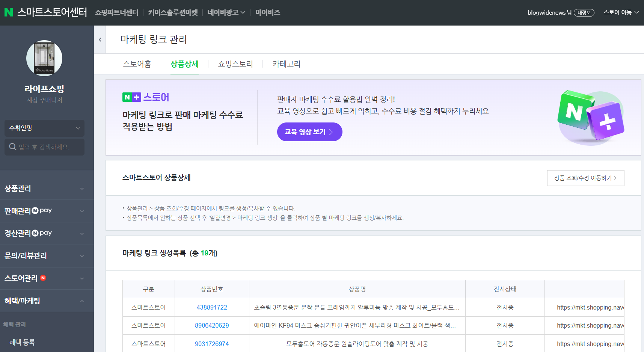Viewport: 644px width, 352px height.
Task: Click the 모두홈도어 자동중문 product name
Action: [357, 344]
